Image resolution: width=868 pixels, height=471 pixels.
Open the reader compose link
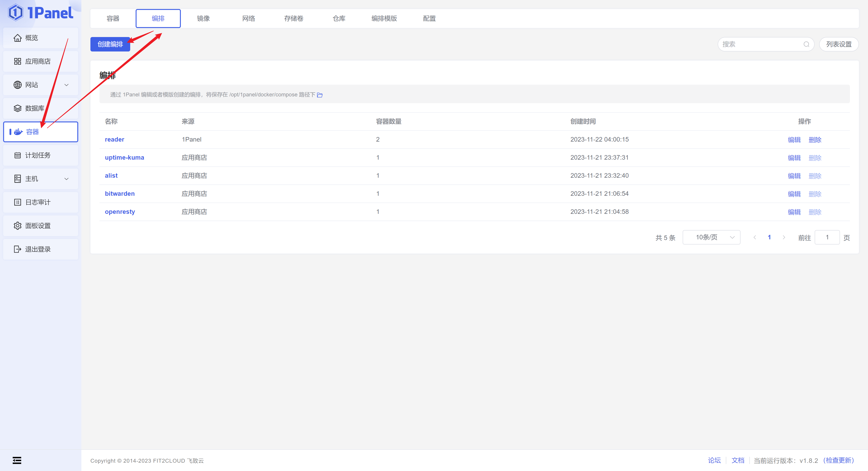pos(114,139)
